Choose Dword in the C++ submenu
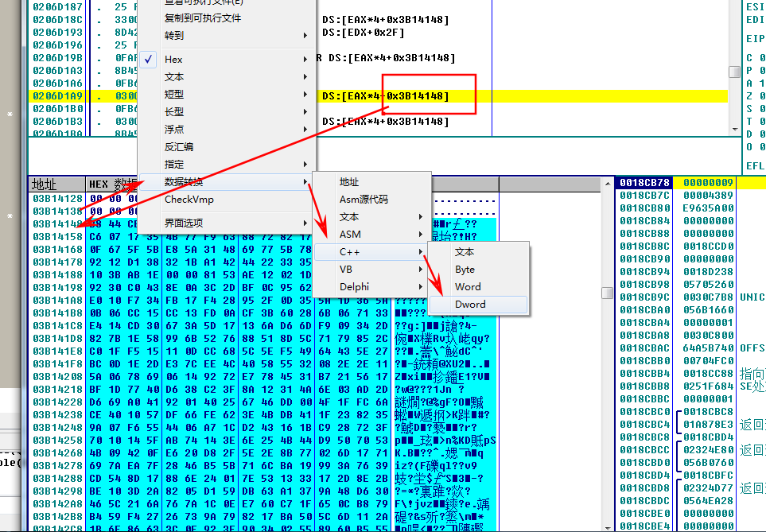766x532 pixels. pos(478,305)
